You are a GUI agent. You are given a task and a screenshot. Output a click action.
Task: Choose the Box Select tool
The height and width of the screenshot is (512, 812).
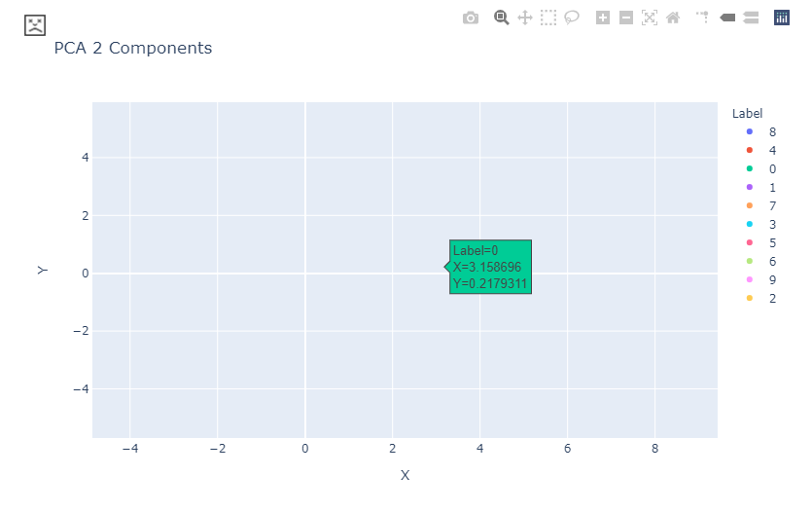click(548, 18)
